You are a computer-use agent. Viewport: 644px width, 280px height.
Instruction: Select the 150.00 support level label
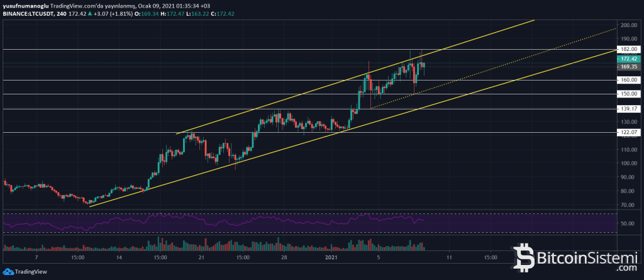click(630, 94)
